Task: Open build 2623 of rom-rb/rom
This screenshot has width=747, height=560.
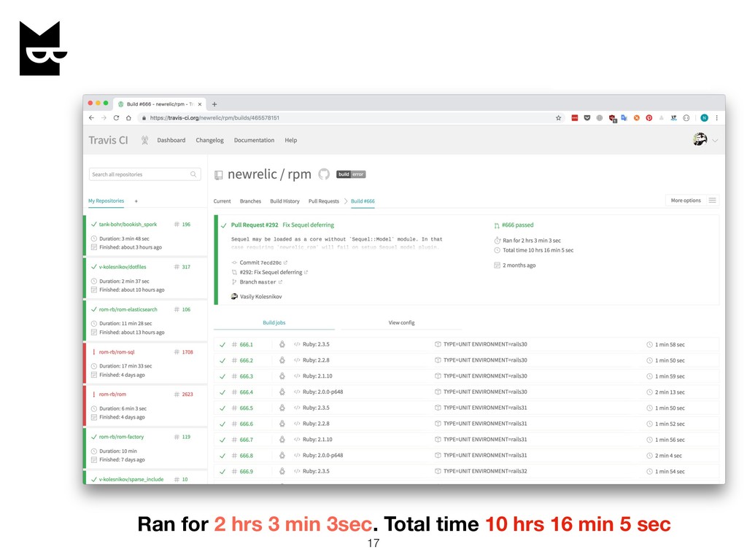Action: 187,394
